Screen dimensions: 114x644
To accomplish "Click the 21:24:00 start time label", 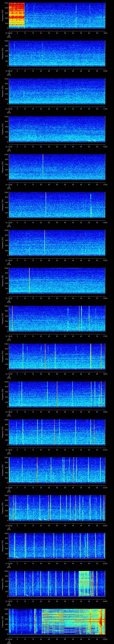I will pyautogui.click(x=9, y=639).
